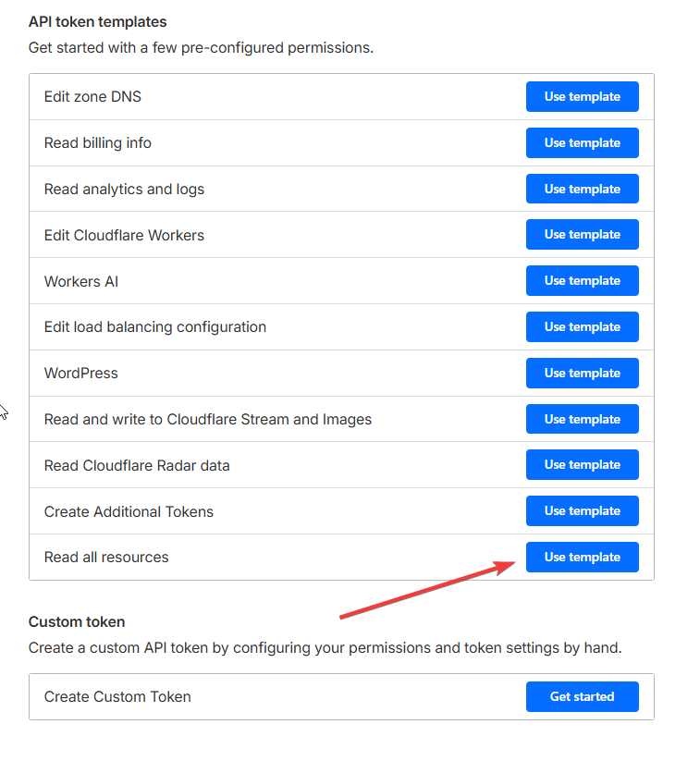Viewport: 700px width, 761px height.
Task: Click the "Read all resources" row label text
Action: (x=106, y=558)
